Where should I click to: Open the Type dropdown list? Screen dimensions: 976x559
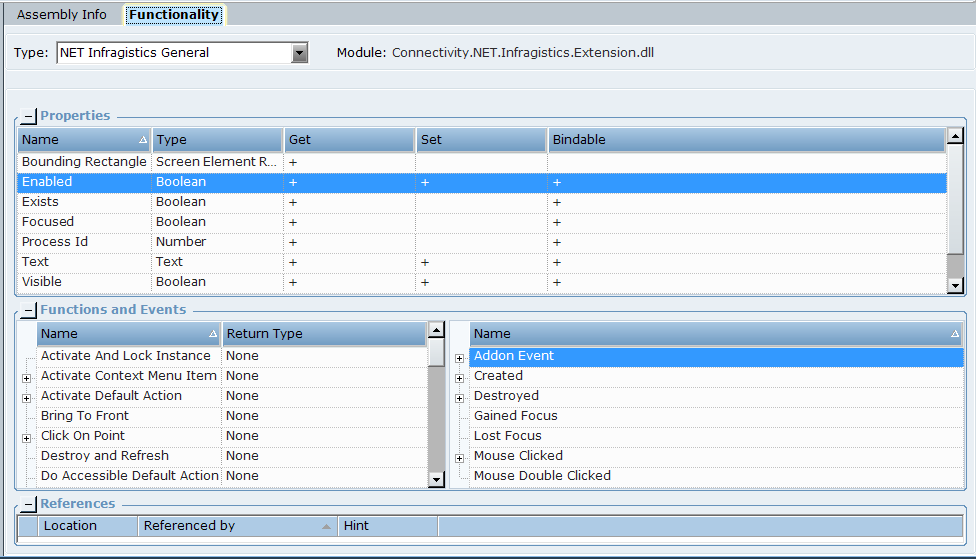click(299, 53)
